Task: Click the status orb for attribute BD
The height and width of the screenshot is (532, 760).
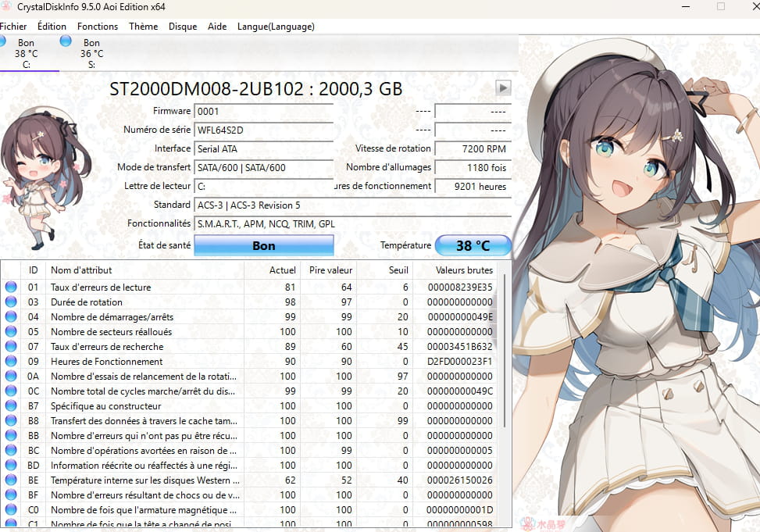Action: point(11,465)
